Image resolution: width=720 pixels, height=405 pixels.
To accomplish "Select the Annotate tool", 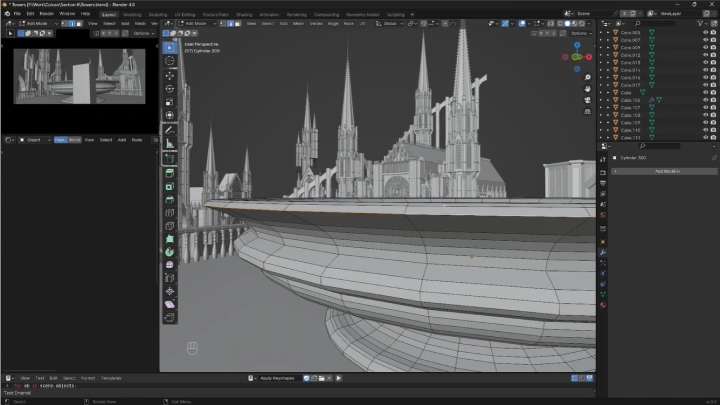I will [169, 130].
